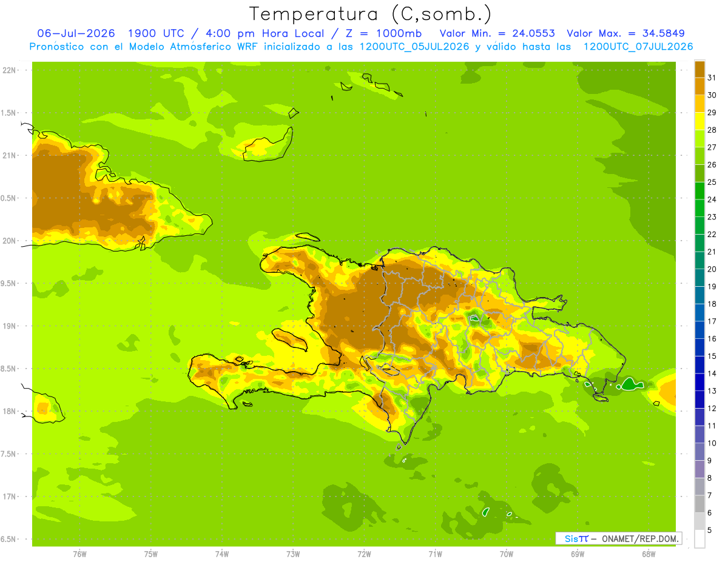728x562 pixels.
Task: Click the colorbar segment between 30 and 31
Action: point(699,87)
